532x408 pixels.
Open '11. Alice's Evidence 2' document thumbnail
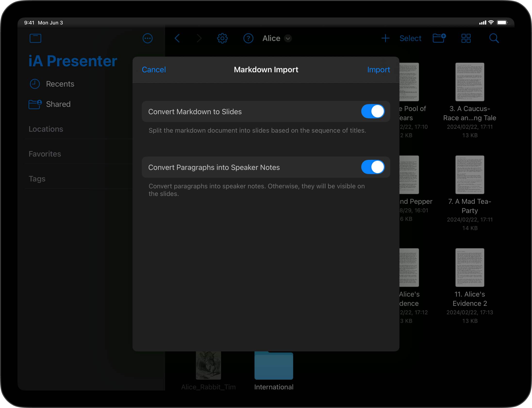click(x=470, y=267)
